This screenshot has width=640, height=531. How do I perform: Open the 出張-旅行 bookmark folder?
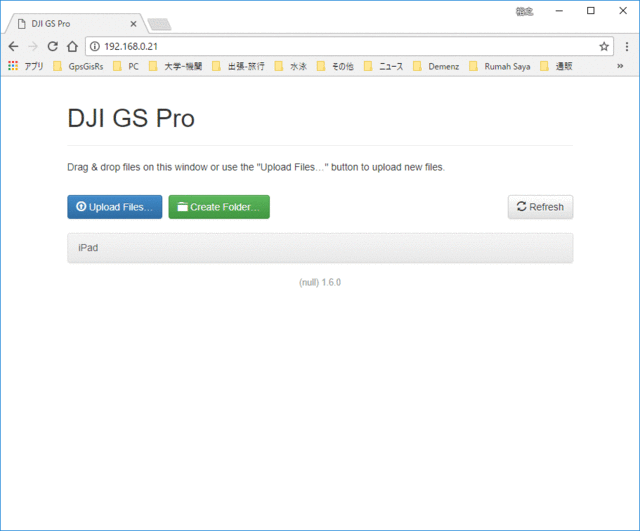coord(238,66)
